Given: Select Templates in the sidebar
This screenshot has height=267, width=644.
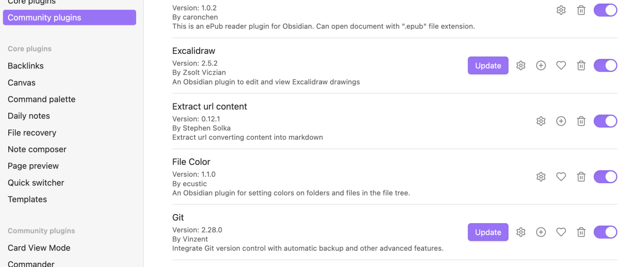Looking at the screenshot, I should tap(27, 199).
